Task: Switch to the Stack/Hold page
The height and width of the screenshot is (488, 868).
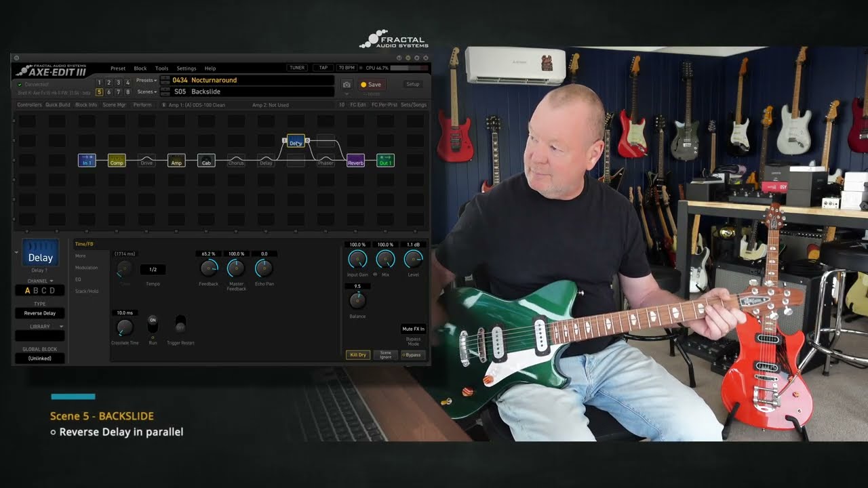Action: click(x=87, y=291)
